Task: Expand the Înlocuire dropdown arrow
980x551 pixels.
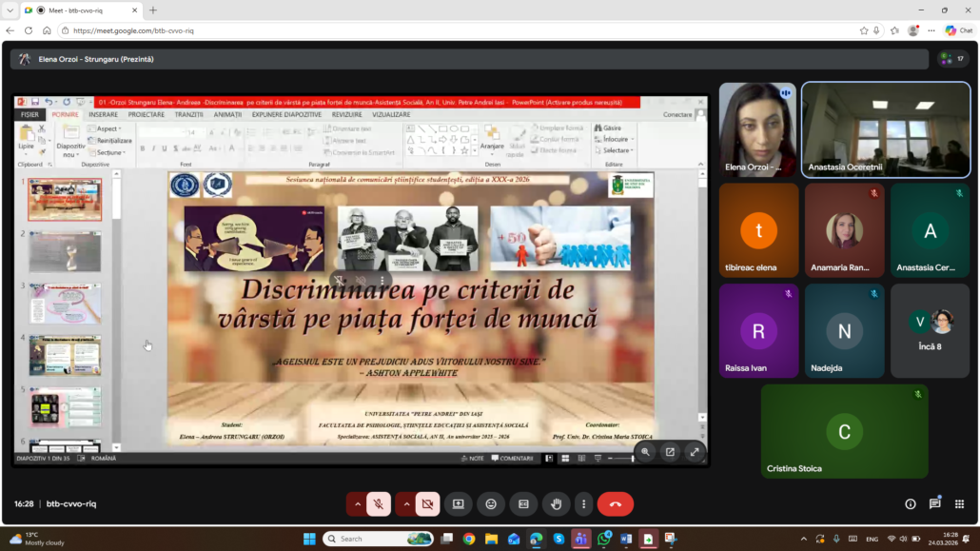Action: [x=633, y=140]
